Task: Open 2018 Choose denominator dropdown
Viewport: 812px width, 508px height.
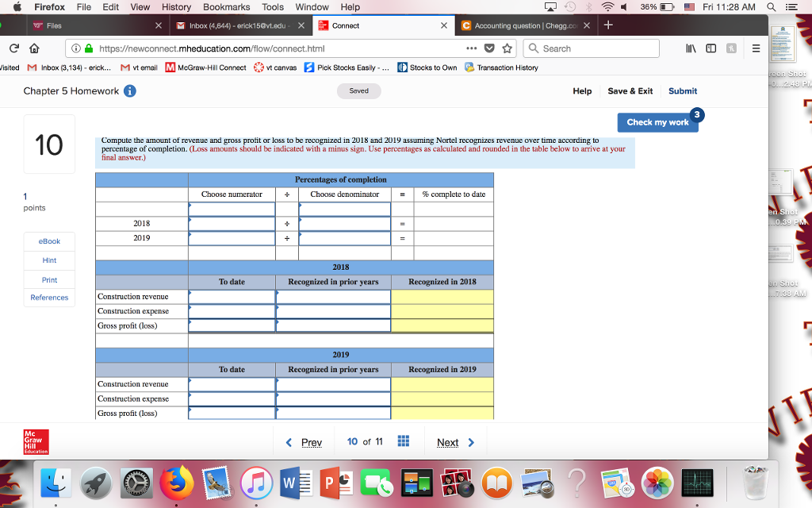Action: (x=344, y=223)
